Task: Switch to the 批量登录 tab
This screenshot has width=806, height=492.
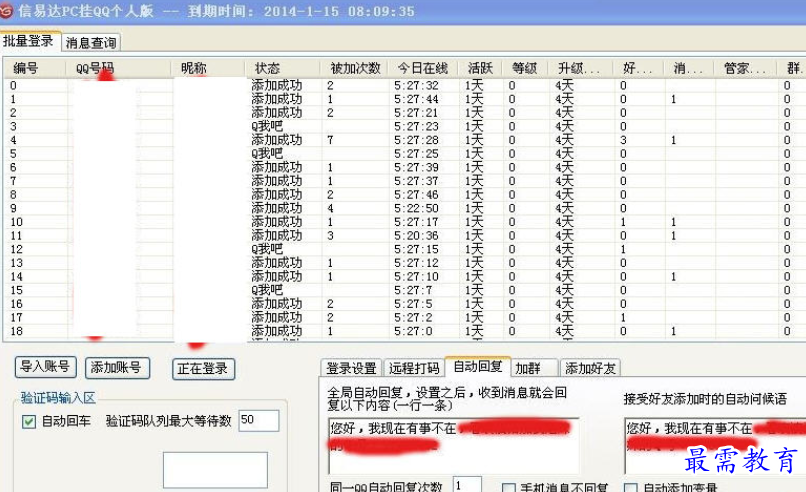Action: coord(30,41)
